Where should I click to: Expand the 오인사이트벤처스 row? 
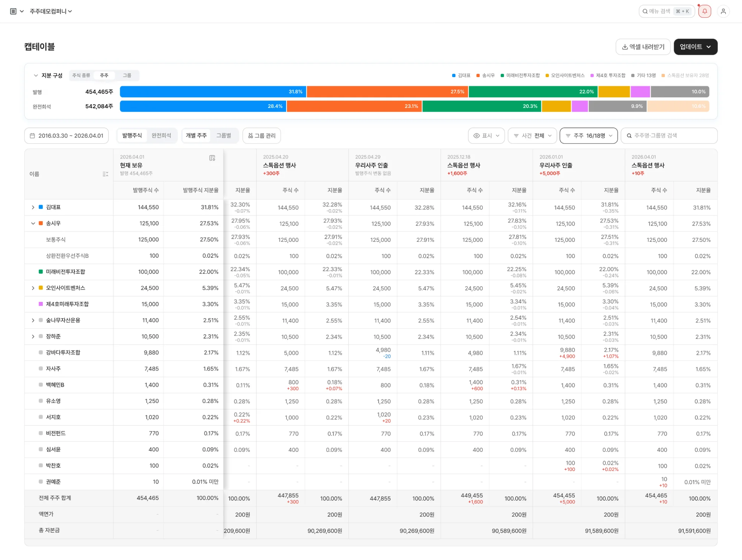point(33,288)
